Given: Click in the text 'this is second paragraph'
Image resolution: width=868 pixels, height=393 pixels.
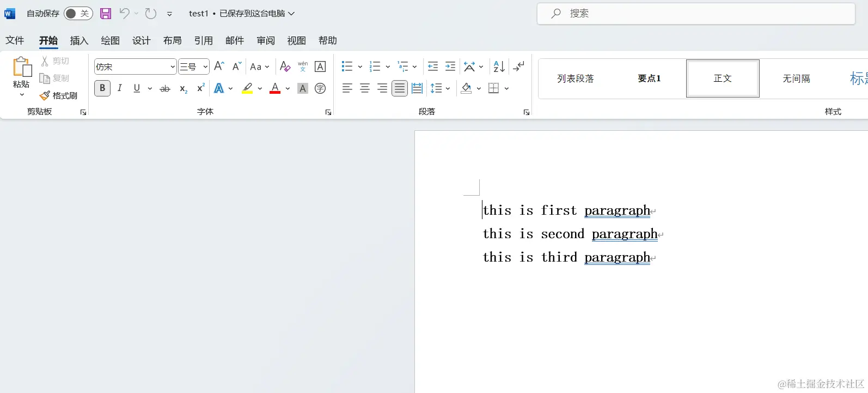Looking at the screenshot, I should 570,234.
